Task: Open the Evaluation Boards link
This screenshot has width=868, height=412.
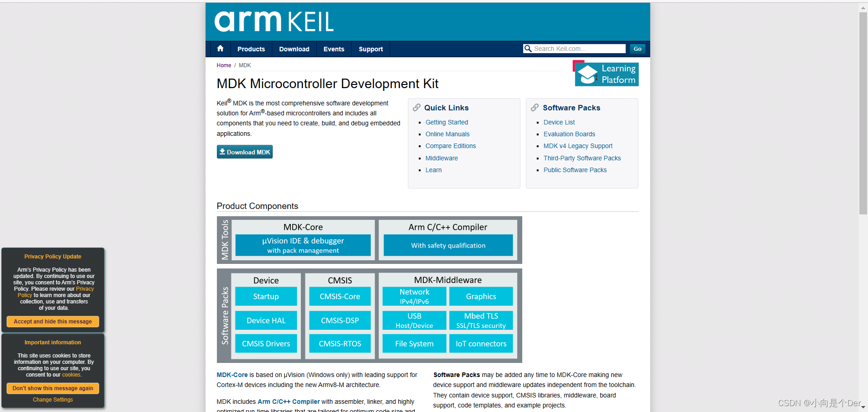Action: pos(569,134)
